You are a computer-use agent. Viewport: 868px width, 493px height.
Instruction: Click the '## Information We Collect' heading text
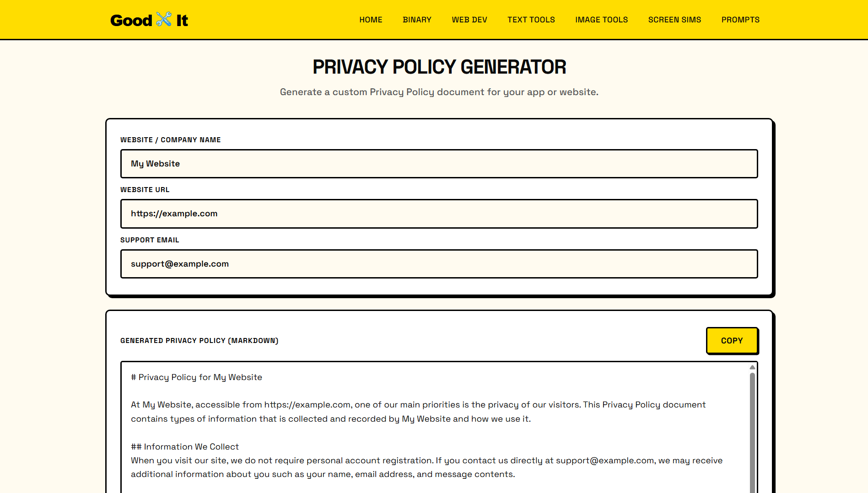[x=185, y=447]
